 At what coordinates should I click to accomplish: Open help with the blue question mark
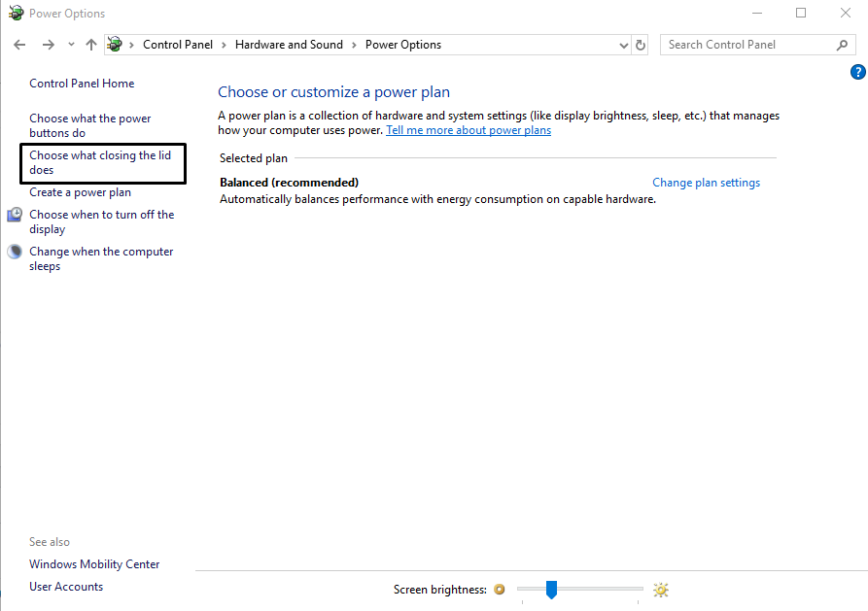pyautogui.click(x=858, y=72)
